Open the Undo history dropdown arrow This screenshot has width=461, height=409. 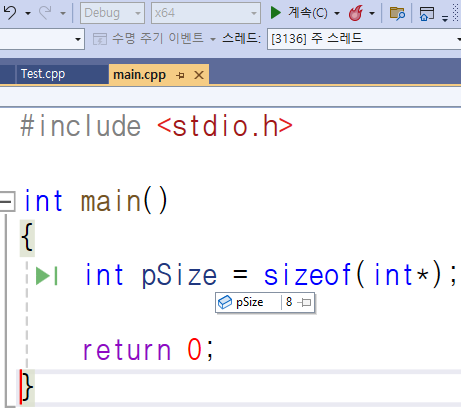tap(28, 13)
